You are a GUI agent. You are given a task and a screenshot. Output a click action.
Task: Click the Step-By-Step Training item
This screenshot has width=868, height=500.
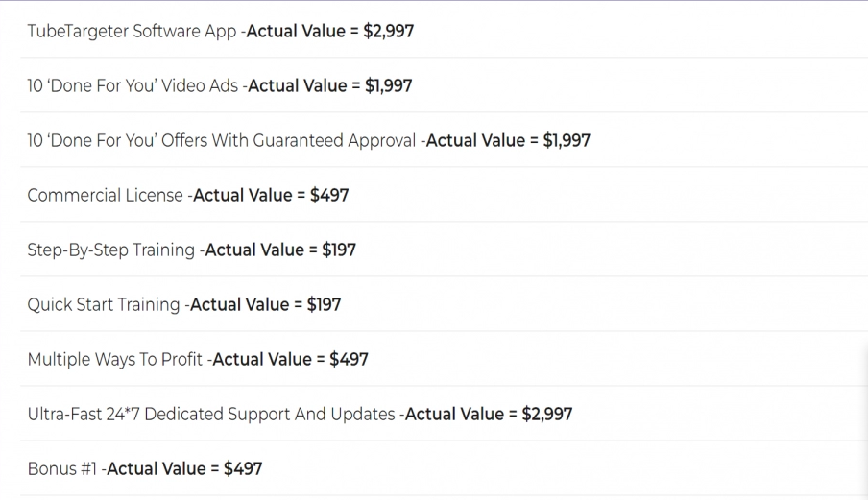point(111,250)
